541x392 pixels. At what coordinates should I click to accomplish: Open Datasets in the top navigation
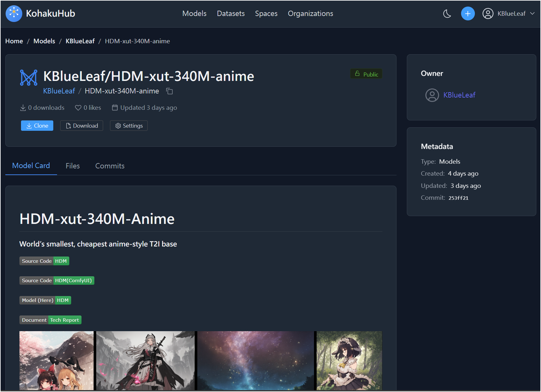coord(231,13)
